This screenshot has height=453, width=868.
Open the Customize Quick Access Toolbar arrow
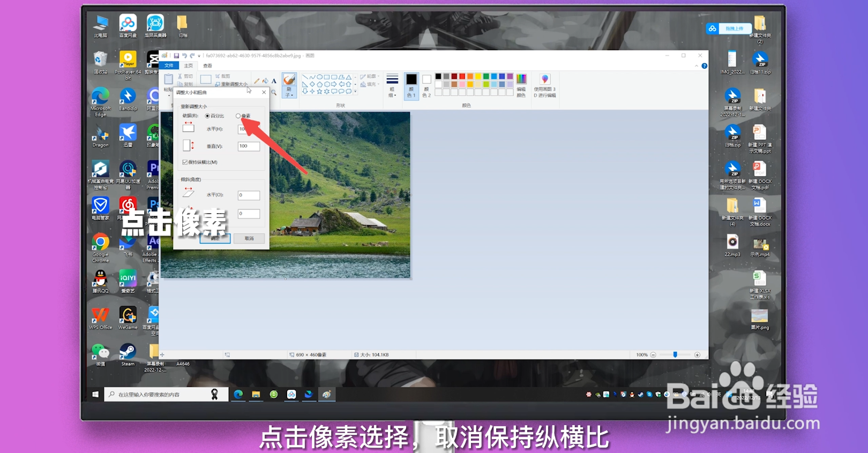[199, 56]
